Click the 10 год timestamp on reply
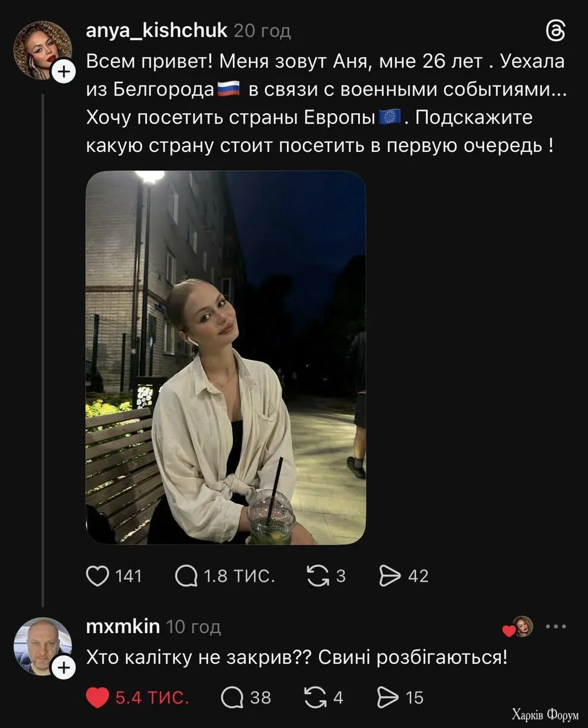 (194, 627)
